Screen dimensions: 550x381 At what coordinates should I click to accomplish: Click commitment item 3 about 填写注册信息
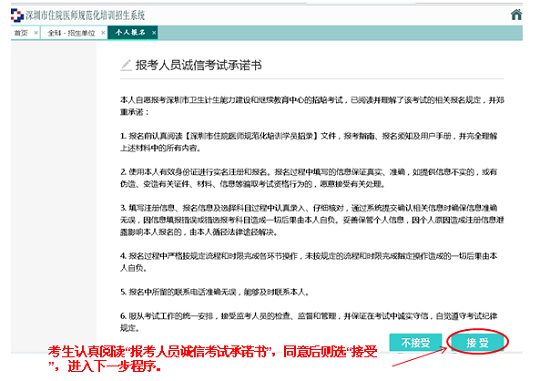click(312, 220)
